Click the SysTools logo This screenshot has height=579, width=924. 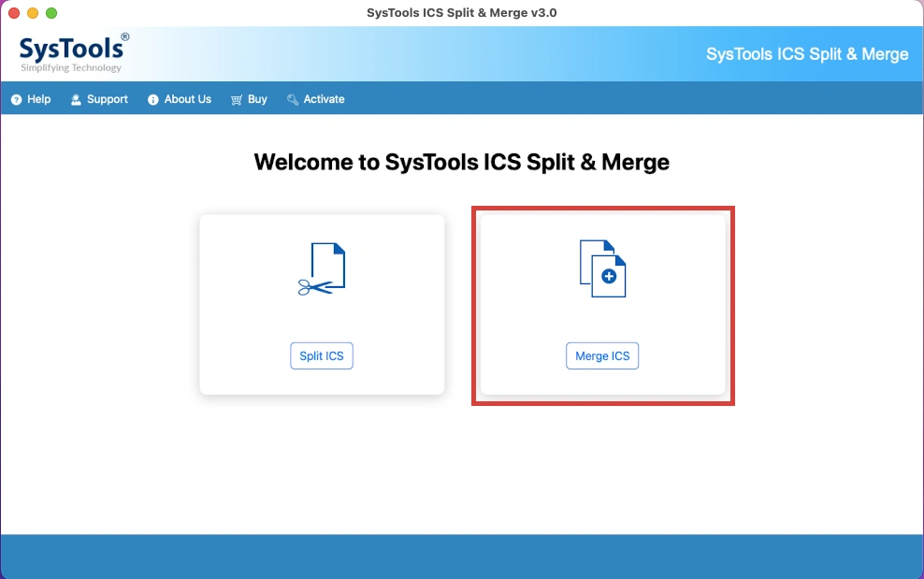point(74,52)
